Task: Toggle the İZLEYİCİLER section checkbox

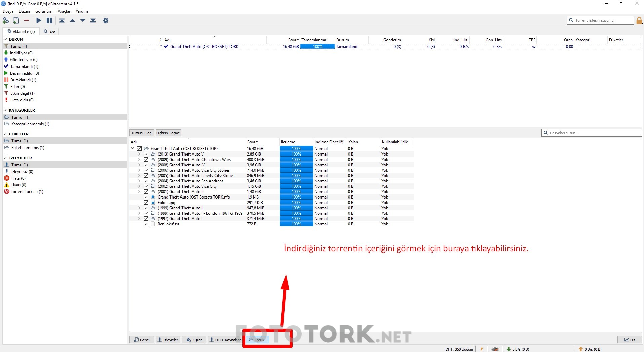Action: click(x=5, y=158)
